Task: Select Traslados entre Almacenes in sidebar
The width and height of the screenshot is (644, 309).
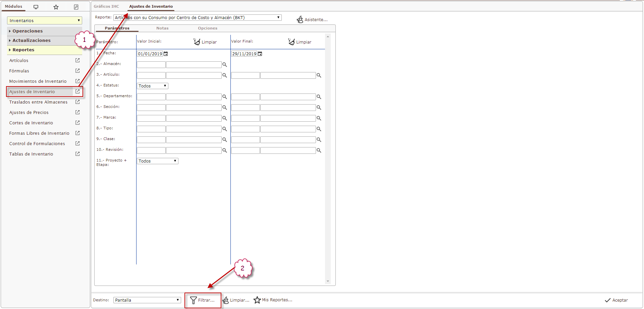Action: pos(38,102)
